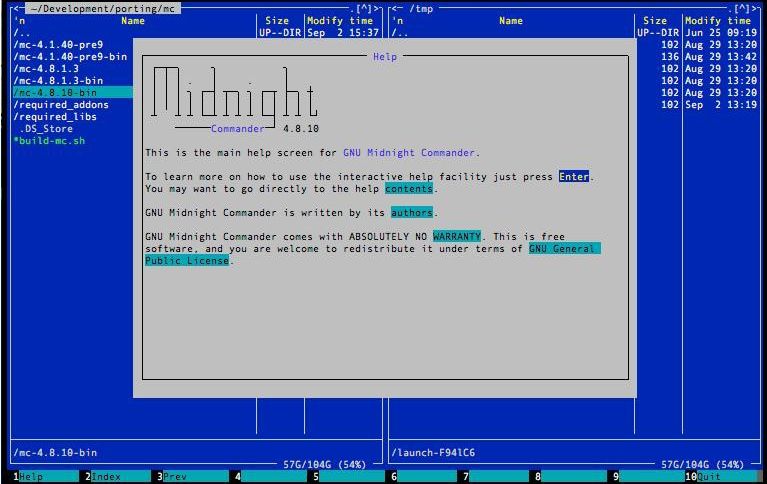
Task: Click the empty function key 7 slot
Action: 496,477
